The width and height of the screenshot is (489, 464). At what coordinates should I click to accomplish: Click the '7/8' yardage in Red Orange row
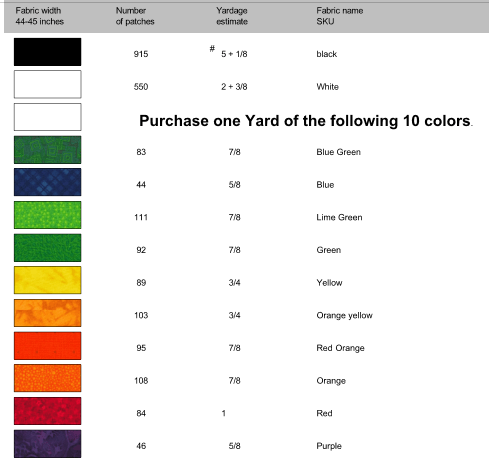[234, 348]
